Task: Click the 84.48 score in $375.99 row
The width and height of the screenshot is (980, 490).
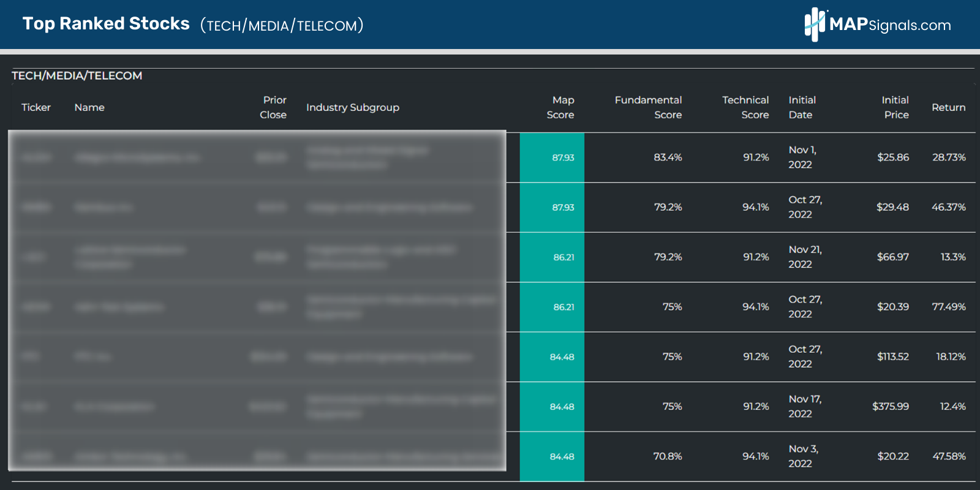Action: 562,407
